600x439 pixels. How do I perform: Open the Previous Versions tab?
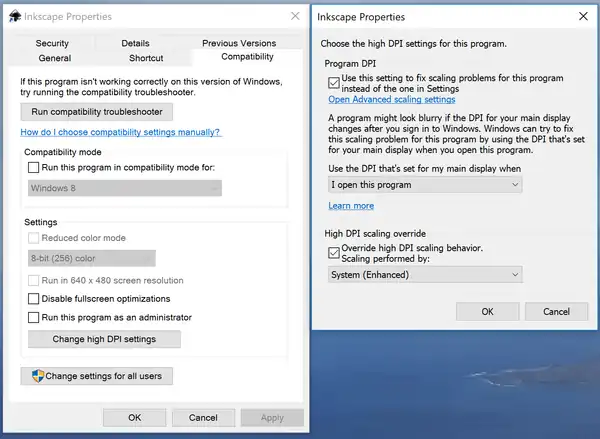[238, 43]
